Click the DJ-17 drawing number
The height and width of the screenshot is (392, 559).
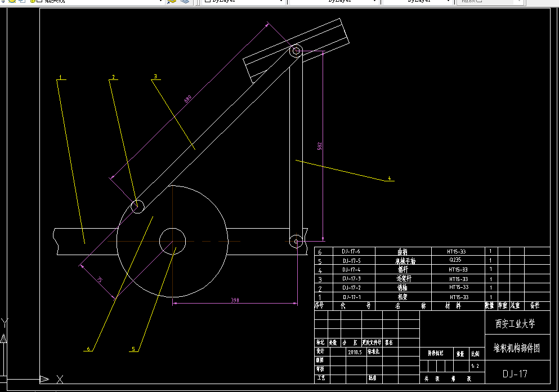coord(515,374)
